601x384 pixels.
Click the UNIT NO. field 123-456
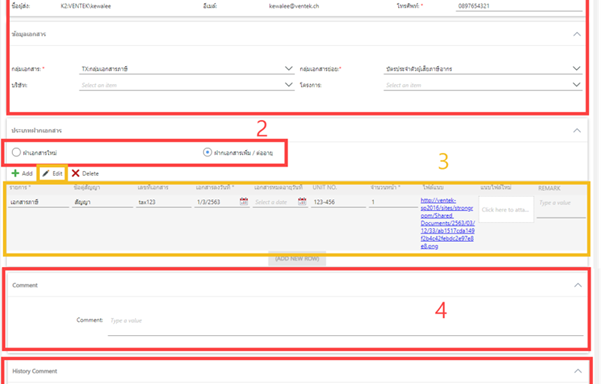338,202
